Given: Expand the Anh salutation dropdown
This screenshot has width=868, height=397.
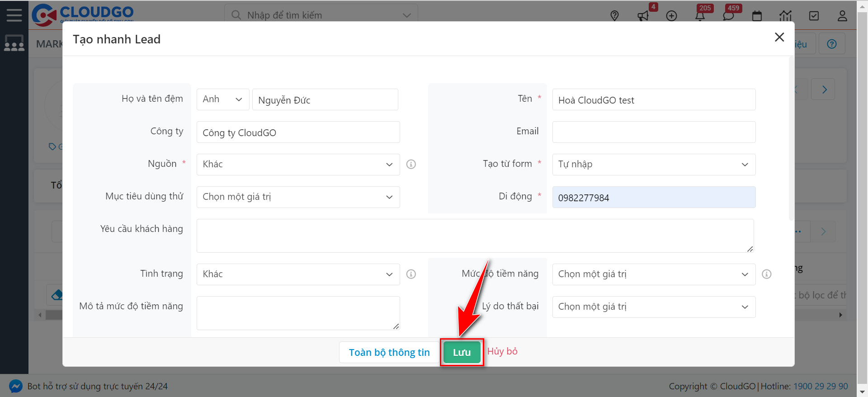Looking at the screenshot, I should [222, 99].
